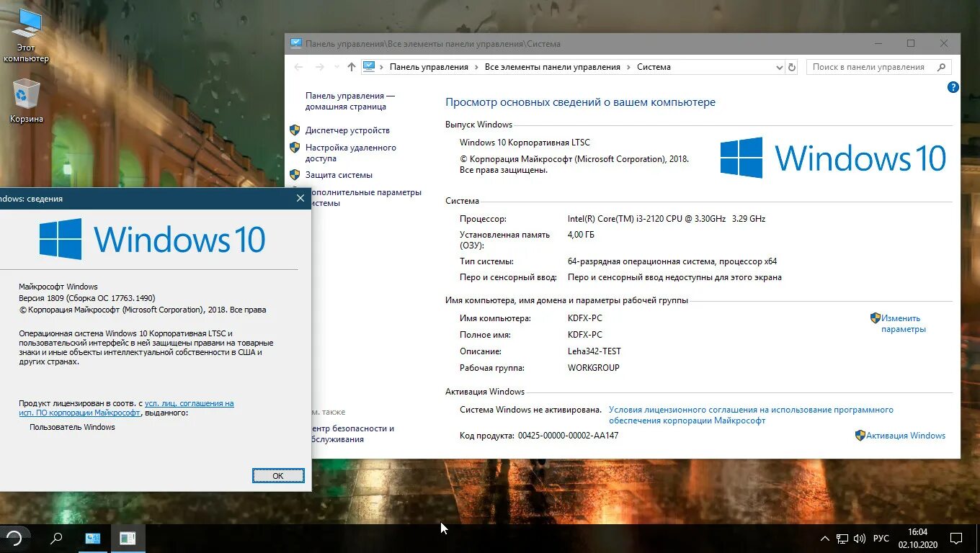Click the System window title bar icon

295,43
